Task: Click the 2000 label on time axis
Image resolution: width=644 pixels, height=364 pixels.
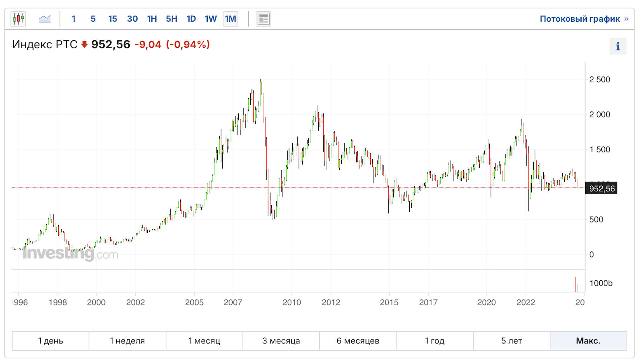Action: point(96,302)
